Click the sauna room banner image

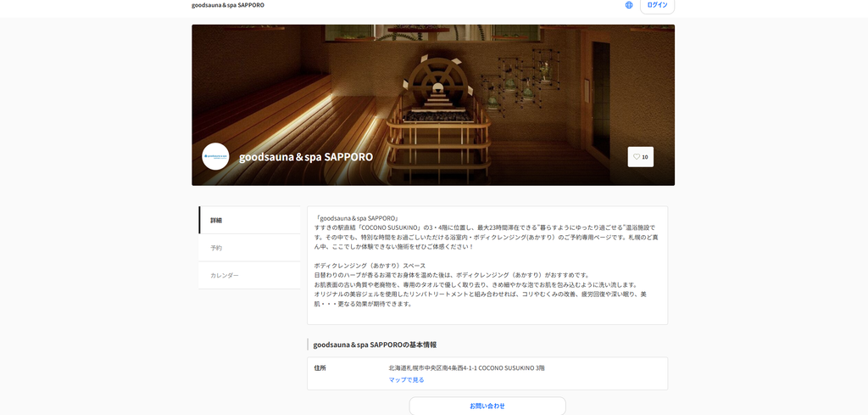coord(433,104)
